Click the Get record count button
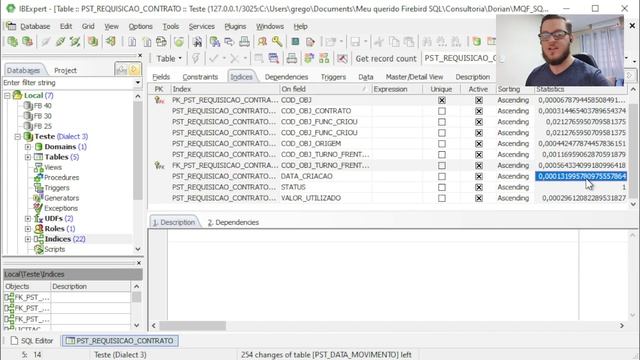 click(x=386, y=58)
